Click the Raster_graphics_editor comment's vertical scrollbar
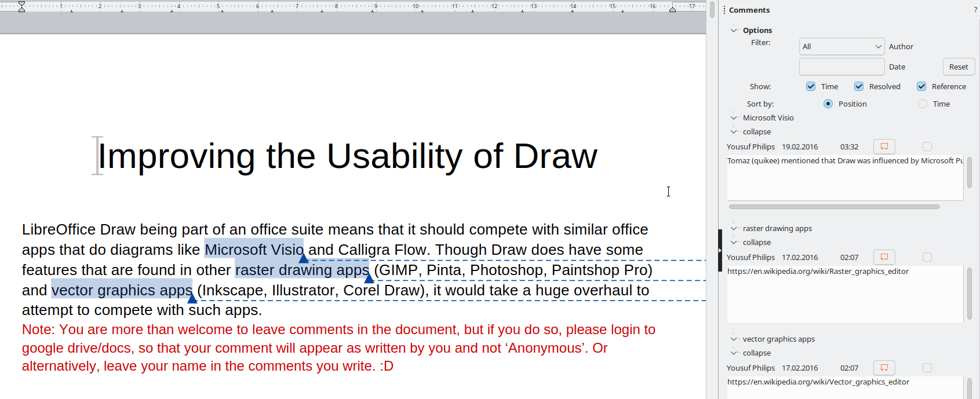 [x=970, y=294]
